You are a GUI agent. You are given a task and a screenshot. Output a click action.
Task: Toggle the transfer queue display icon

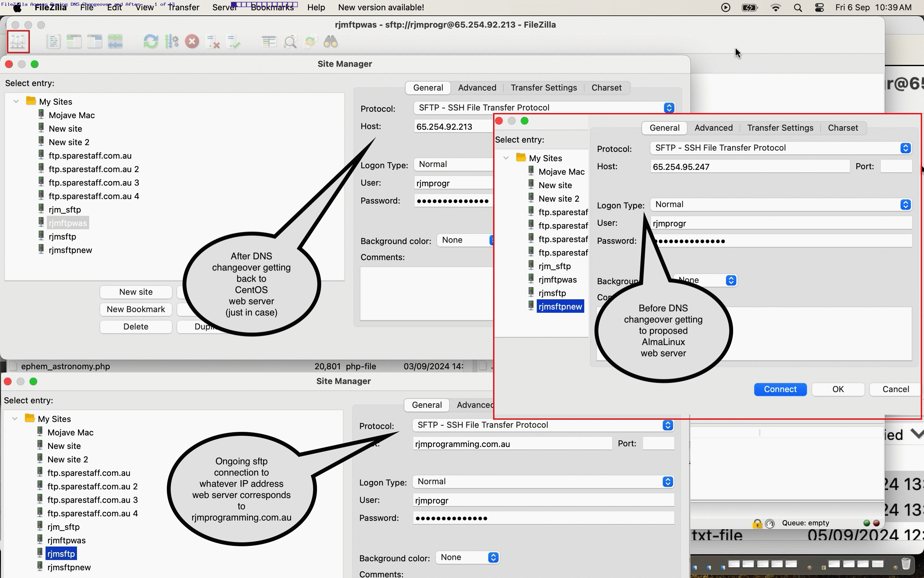[115, 42]
